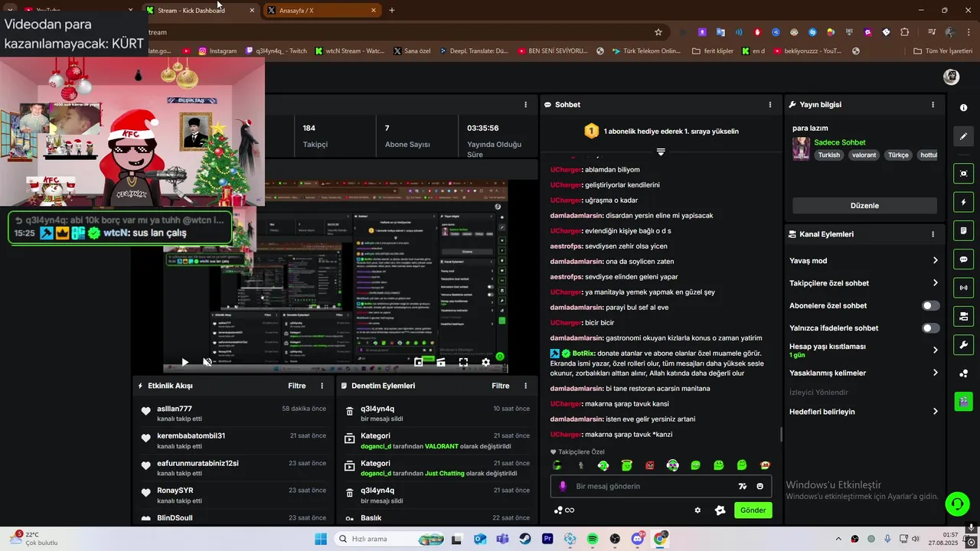Image resolution: width=980 pixels, height=551 pixels.
Task: Click the valorant tag
Action: tap(864, 155)
